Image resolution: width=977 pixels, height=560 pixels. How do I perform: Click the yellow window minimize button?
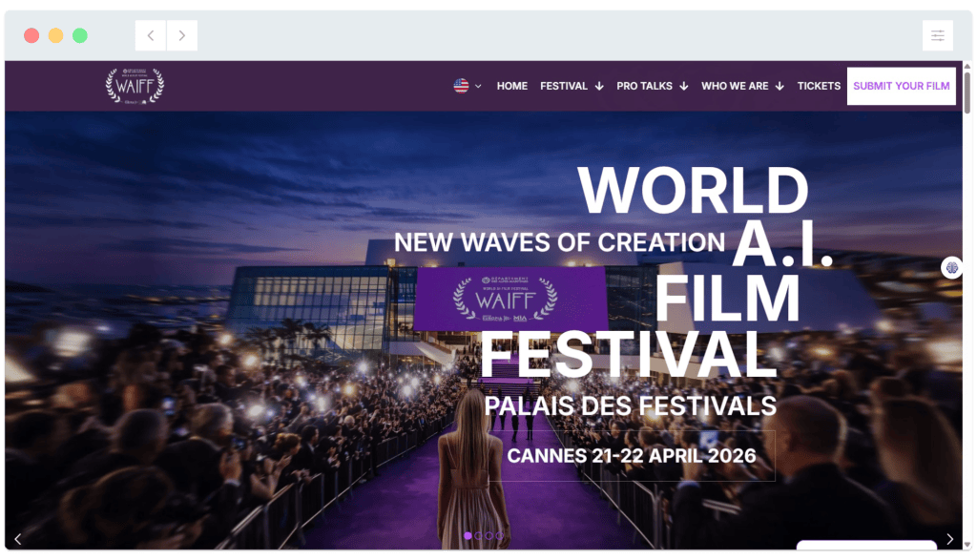(56, 35)
